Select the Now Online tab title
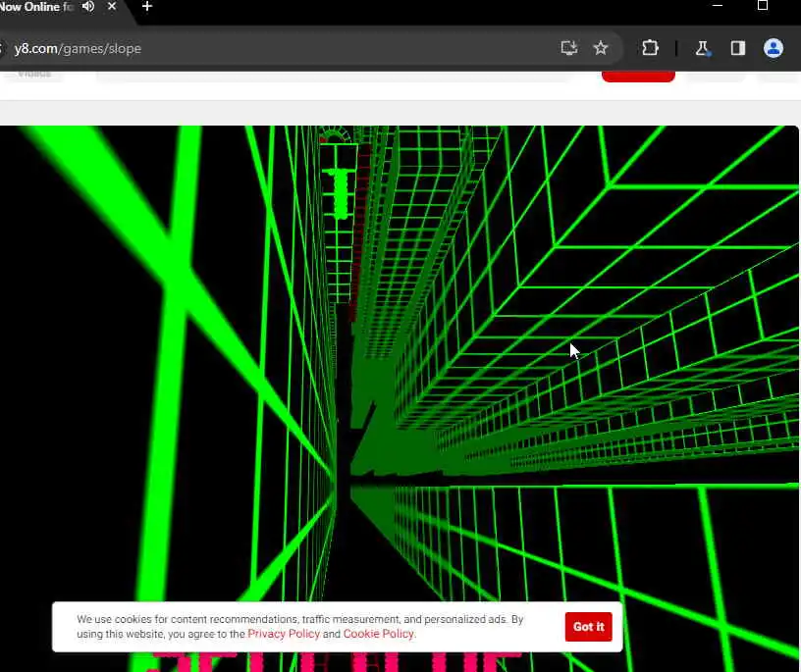This screenshot has width=801, height=672. coord(36,7)
